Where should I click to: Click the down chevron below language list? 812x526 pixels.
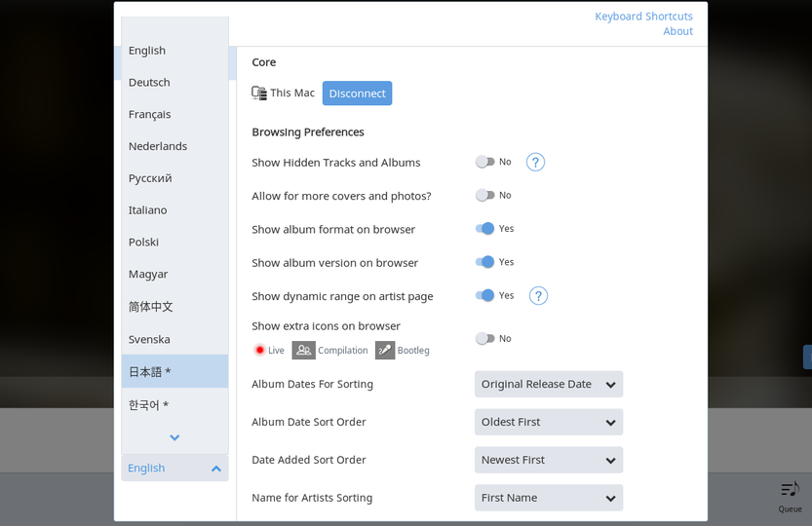pos(174,438)
